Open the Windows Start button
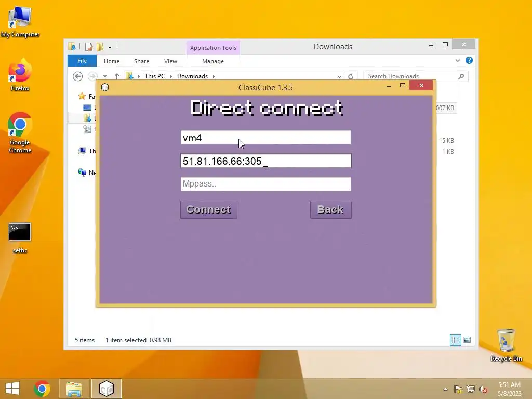The height and width of the screenshot is (399, 532). click(x=12, y=389)
